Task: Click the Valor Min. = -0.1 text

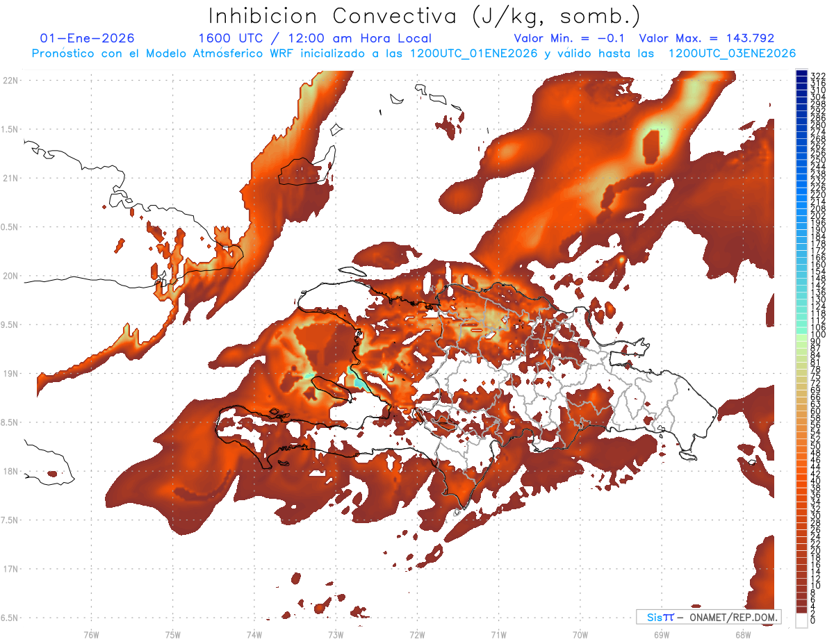Action: [572, 38]
